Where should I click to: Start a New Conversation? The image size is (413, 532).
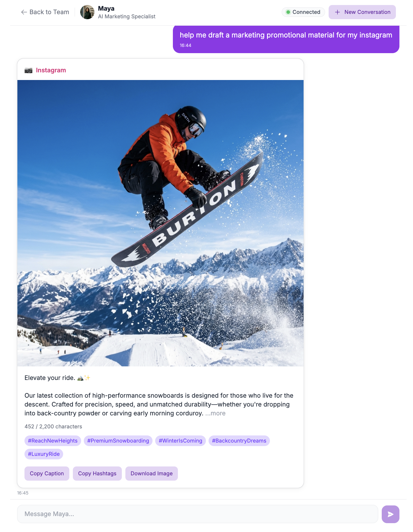tap(362, 12)
